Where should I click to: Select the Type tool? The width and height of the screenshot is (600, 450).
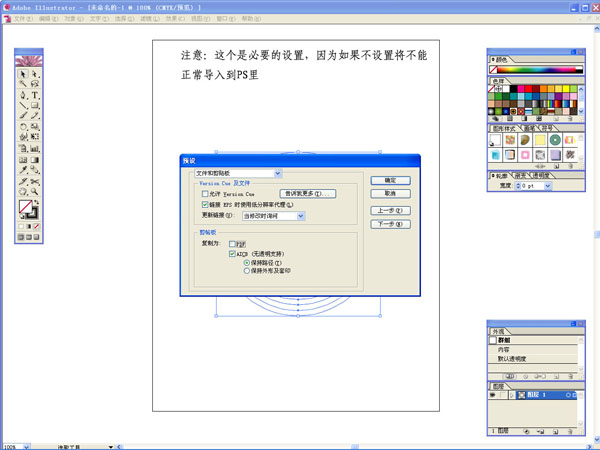coord(35,96)
